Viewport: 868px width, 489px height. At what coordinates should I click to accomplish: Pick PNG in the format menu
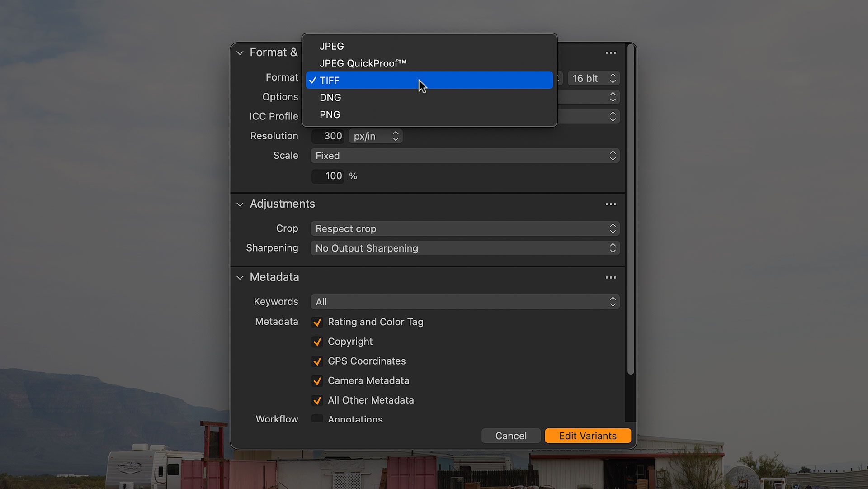[330, 115]
